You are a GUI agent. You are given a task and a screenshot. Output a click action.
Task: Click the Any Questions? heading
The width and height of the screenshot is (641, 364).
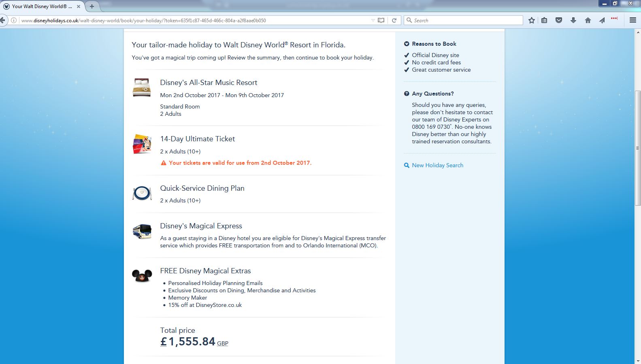click(x=433, y=94)
